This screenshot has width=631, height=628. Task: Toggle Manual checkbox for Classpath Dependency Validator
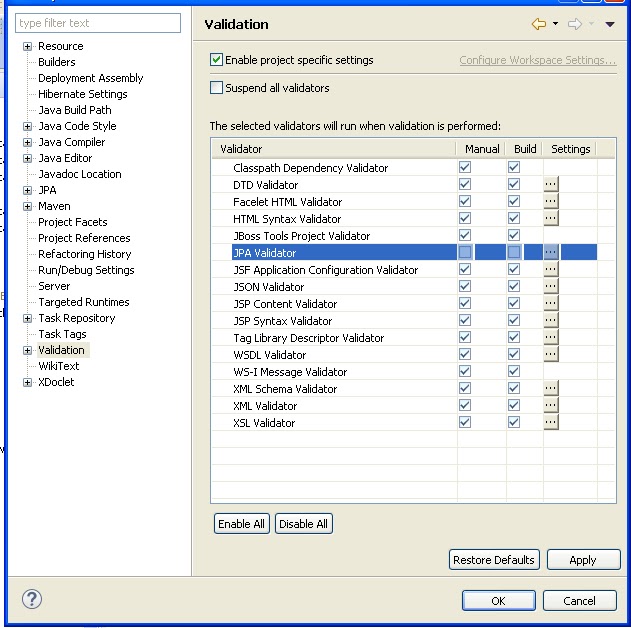click(x=465, y=168)
